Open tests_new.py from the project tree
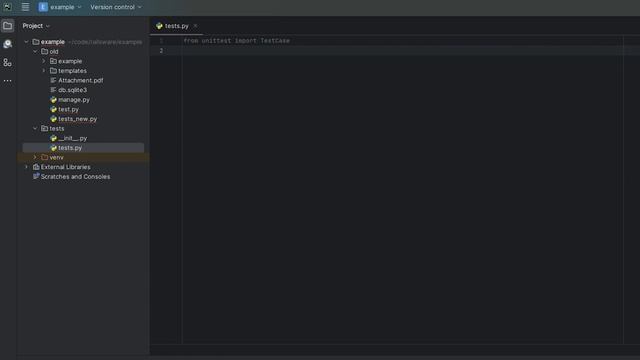This screenshot has height=360, width=640. (x=78, y=119)
